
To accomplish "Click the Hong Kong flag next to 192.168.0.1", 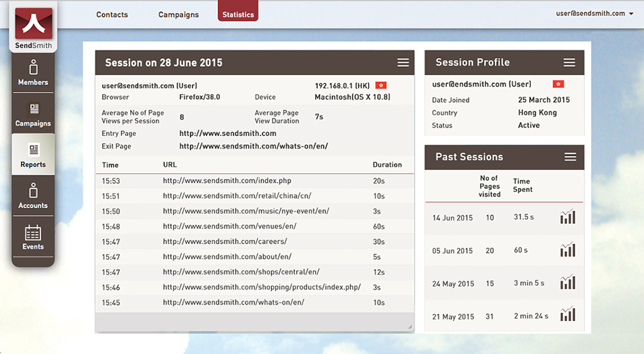I will [381, 85].
